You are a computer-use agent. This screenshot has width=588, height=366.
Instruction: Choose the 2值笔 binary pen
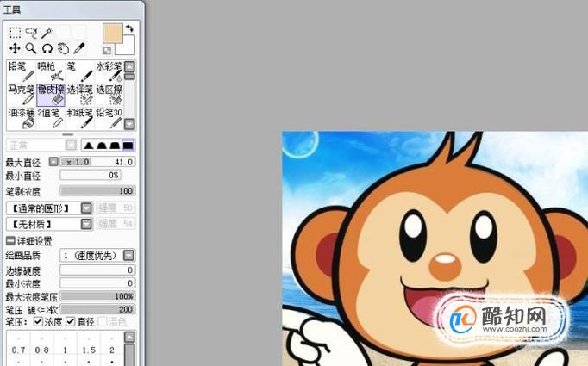[x=50, y=118]
